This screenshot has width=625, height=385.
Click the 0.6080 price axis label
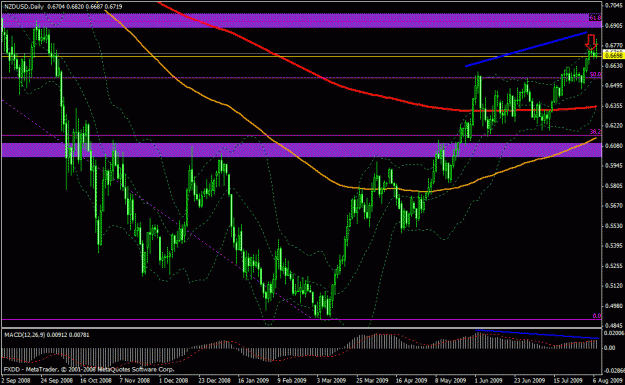(614, 145)
